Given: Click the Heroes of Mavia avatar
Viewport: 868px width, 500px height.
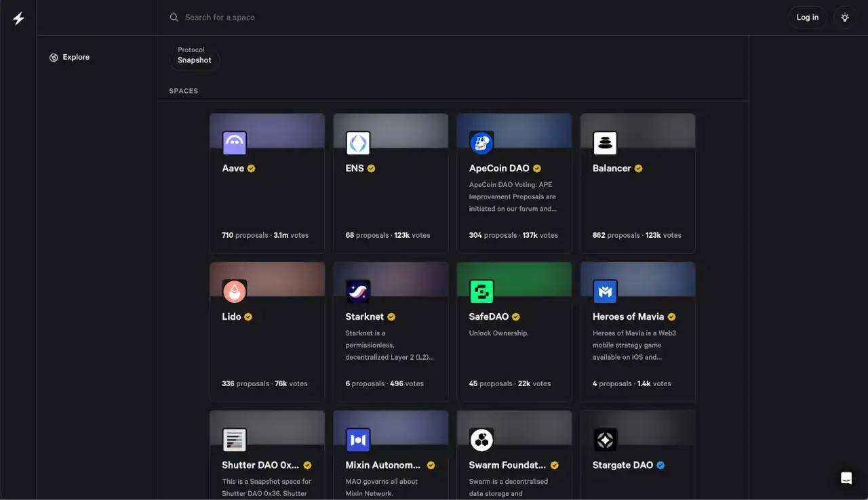Looking at the screenshot, I should coord(605,291).
